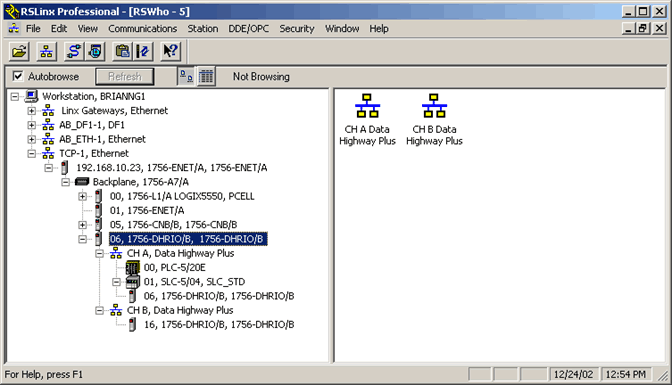Click the Topic Configuration toolbar icon
Viewport: 672px width, 385px height.
click(x=143, y=51)
